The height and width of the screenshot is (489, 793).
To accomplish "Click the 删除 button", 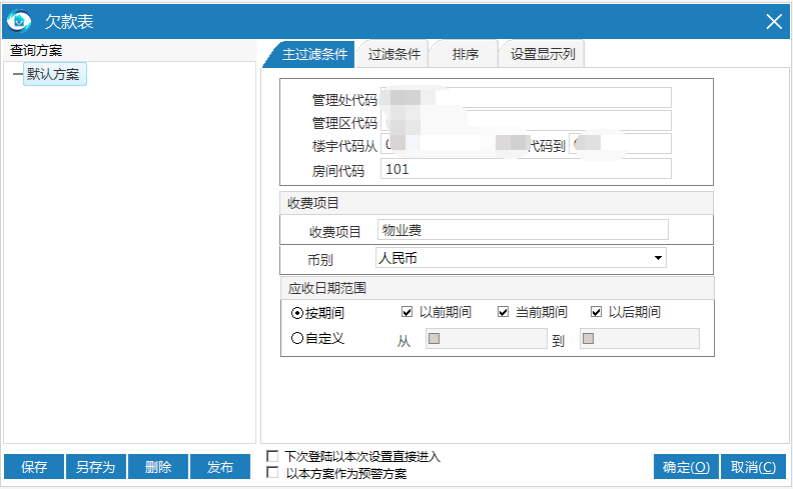I will (x=158, y=466).
